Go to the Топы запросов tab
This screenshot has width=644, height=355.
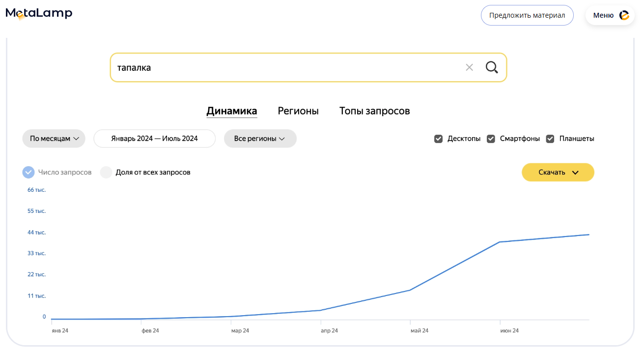[x=374, y=111]
